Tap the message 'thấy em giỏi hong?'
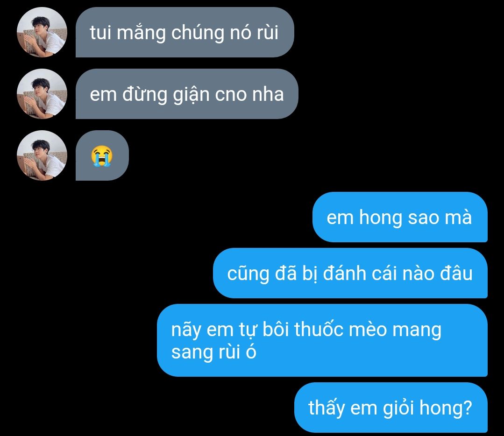504x436 pixels. click(x=391, y=408)
